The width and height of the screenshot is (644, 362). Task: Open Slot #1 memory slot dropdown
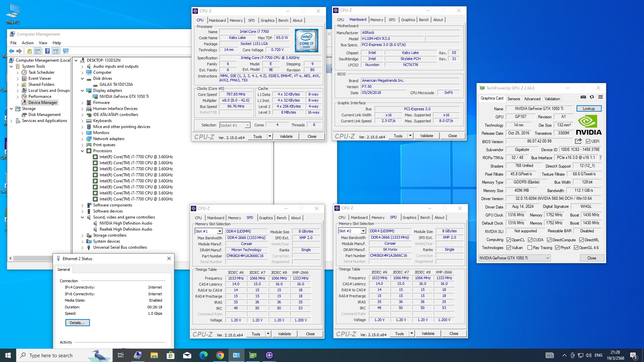(x=209, y=231)
